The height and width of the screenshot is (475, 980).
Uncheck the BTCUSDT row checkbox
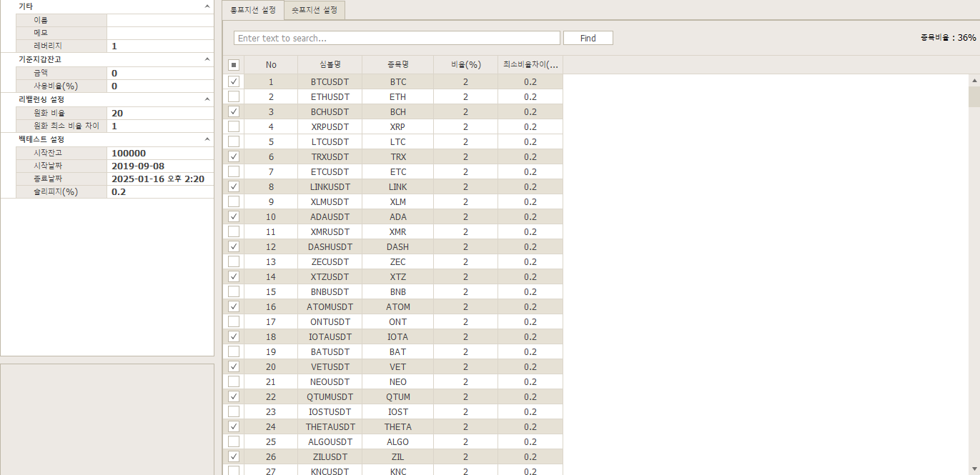(x=234, y=81)
